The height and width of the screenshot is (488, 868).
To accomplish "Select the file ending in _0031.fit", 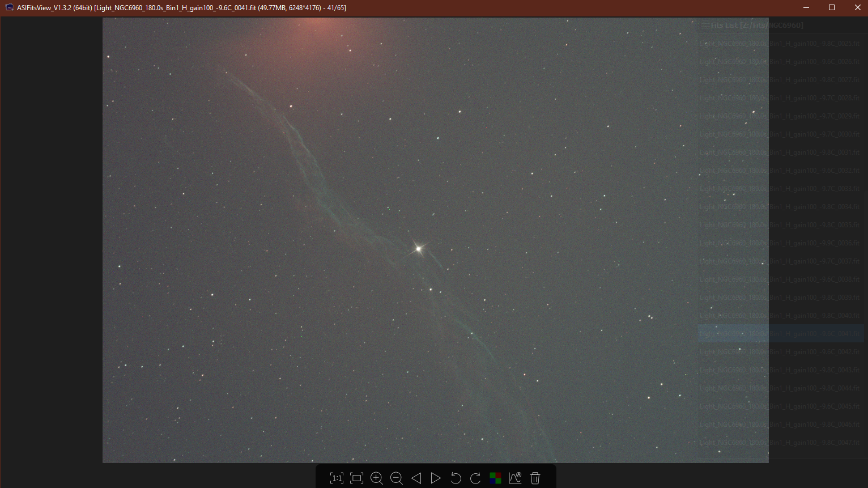I will [x=781, y=152].
